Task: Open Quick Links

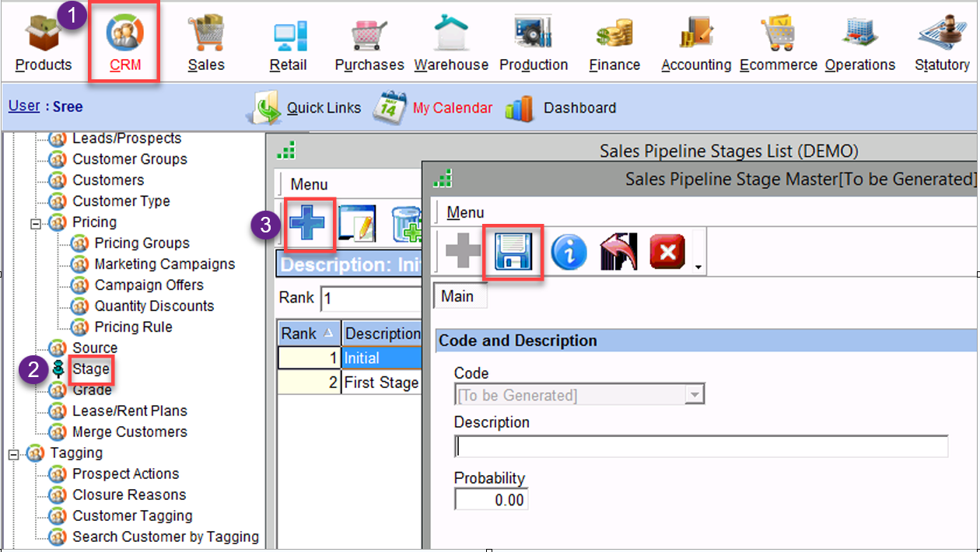Action: coord(323,108)
